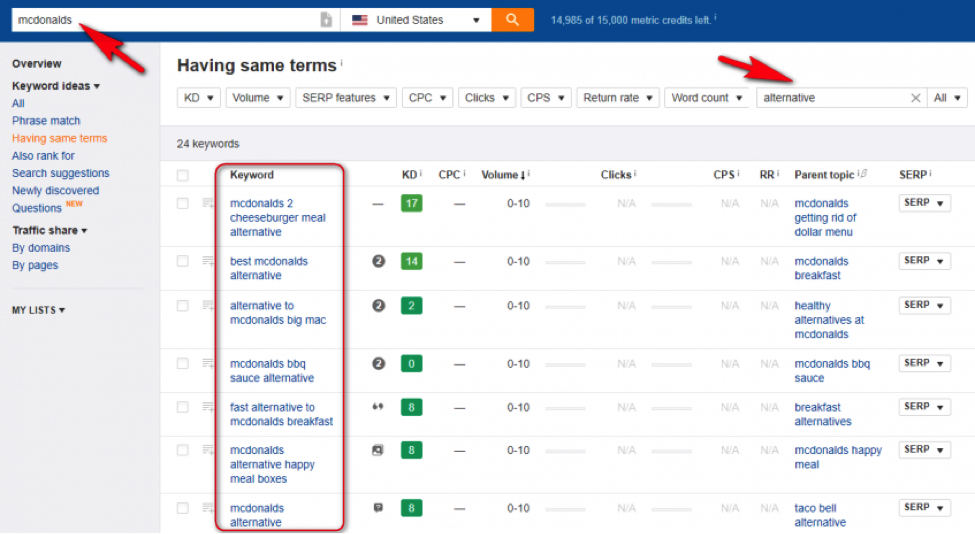The width and height of the screenshot is (975, 534).
Task: Click the orange search magnifier button
Action: (512, 20)
